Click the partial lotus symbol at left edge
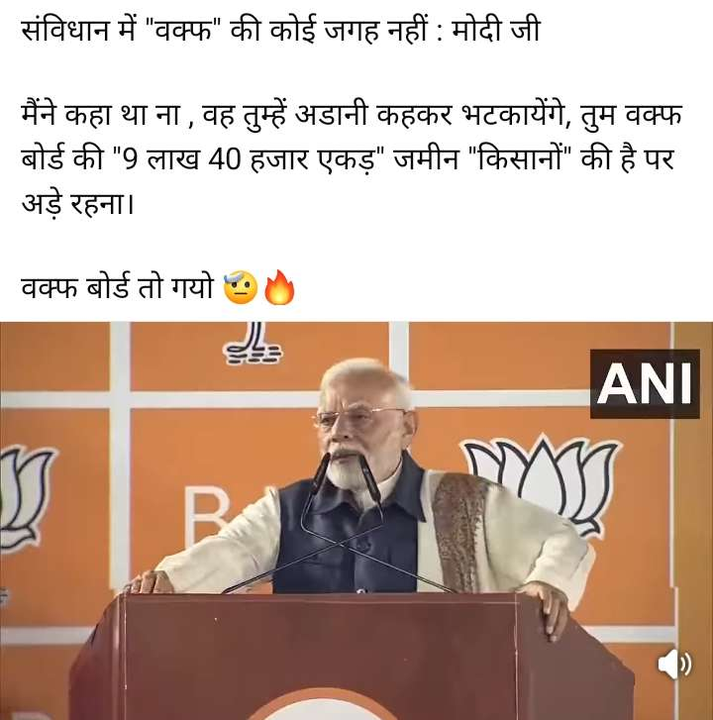 click(23, 497)
